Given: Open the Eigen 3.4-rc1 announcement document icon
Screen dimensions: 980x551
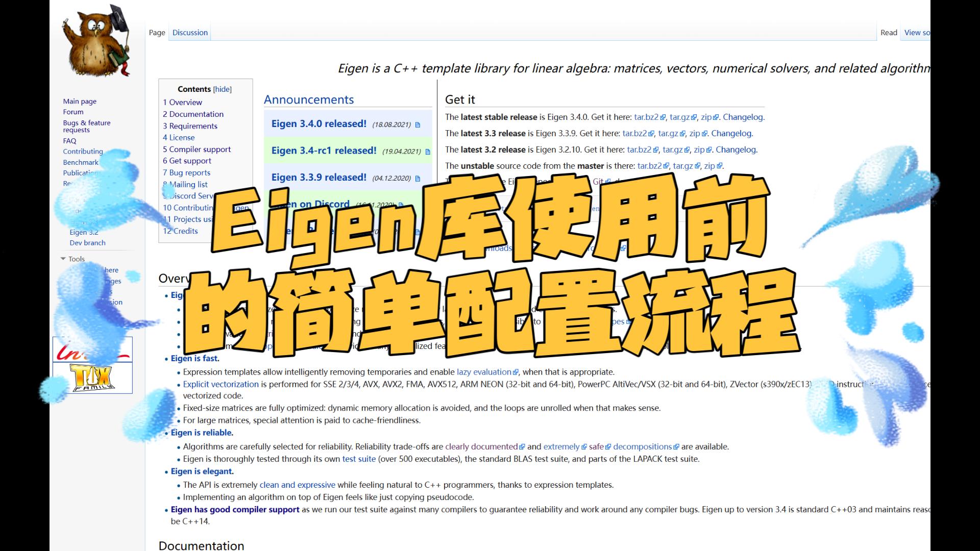Looking at the screenshot, I should pos(428,152).
